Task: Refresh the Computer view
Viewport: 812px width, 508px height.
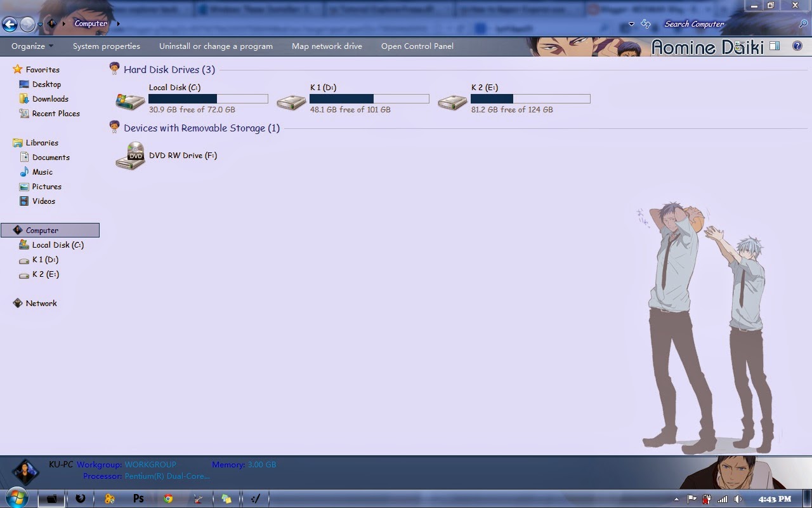Action: pyautogui.click(x=646, y=24)
